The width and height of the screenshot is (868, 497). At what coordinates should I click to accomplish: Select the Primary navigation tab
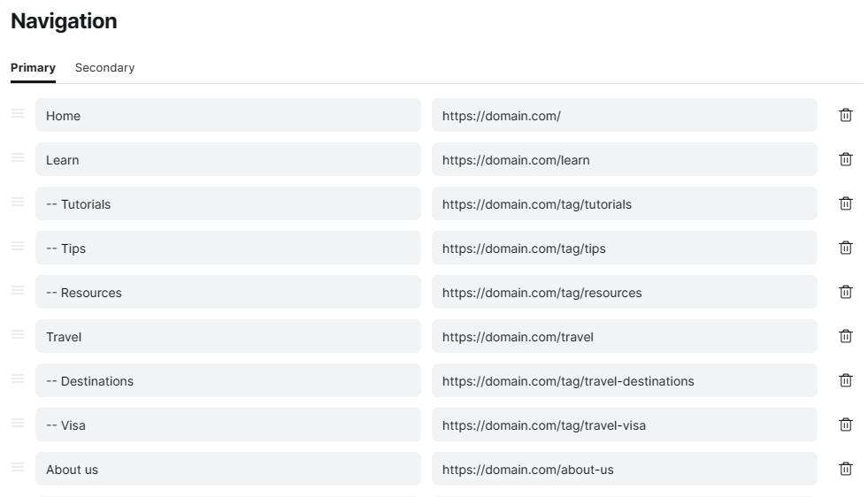tap(33, 68)
